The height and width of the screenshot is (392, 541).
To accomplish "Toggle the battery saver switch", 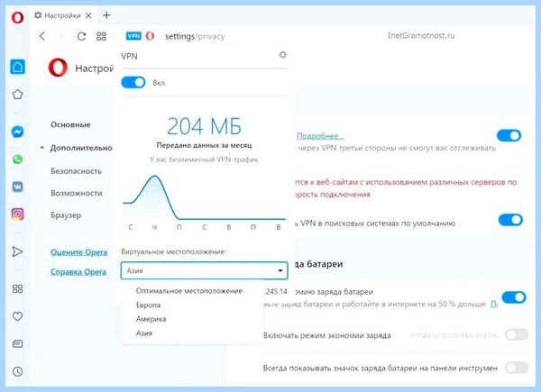I will 514,297.
